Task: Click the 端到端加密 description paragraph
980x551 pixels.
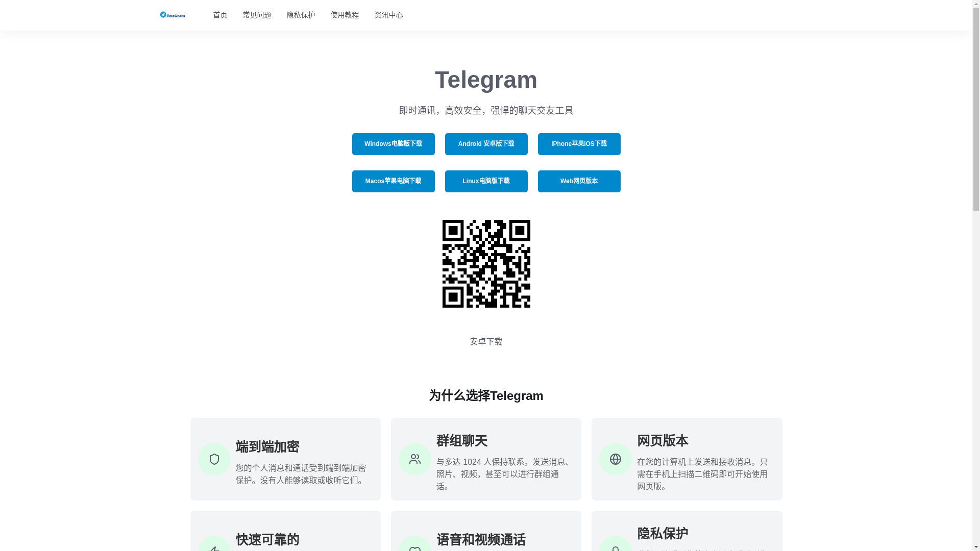Action: pyautogui.click(x=301, y=474)
